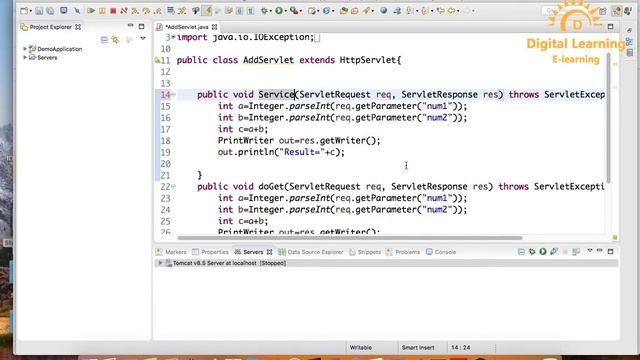Click the Disconnect debug icon
The image size is (640, 360).
[124, 11]
